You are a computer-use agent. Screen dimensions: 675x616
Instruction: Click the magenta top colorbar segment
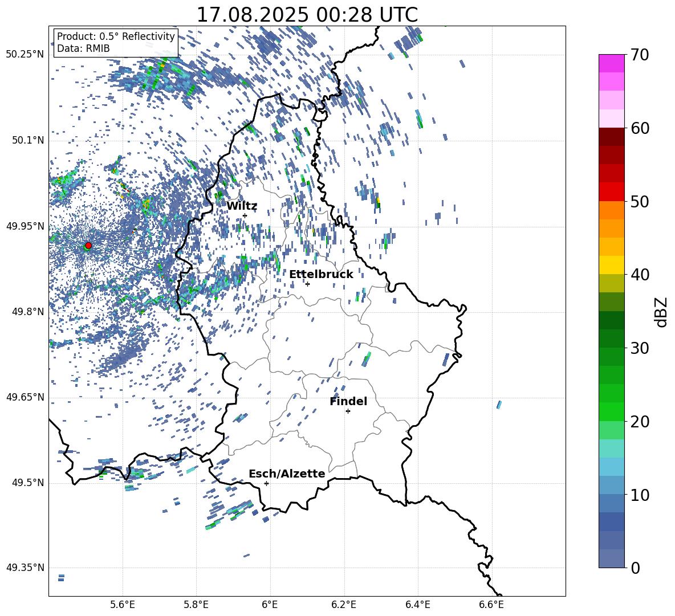[612, 63]
